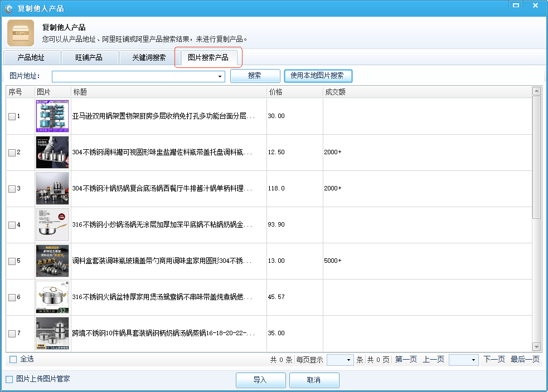The image size is (548, 392).
Task: Switch to the 关键词搜索 tab
Action: click(149, 57)
